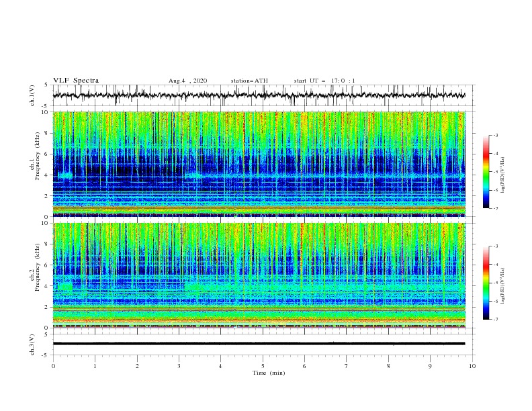Click the "10" kHz tick of ch.2 spectrogram
This screenshot has width=532, height=411.
pos(45,223)
